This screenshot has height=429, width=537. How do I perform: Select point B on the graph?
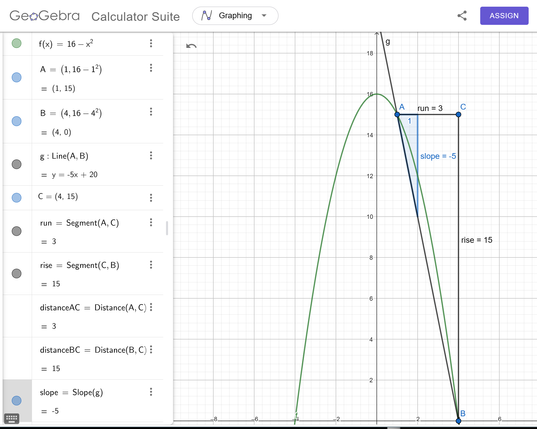pyautogui.click(x=459, y=421)
